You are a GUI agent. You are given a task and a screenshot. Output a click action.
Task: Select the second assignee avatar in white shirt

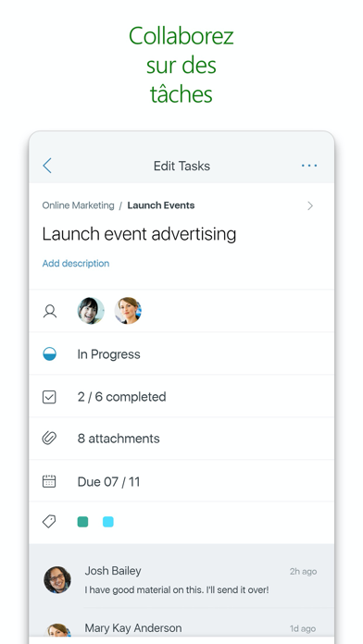click(128, 311)
